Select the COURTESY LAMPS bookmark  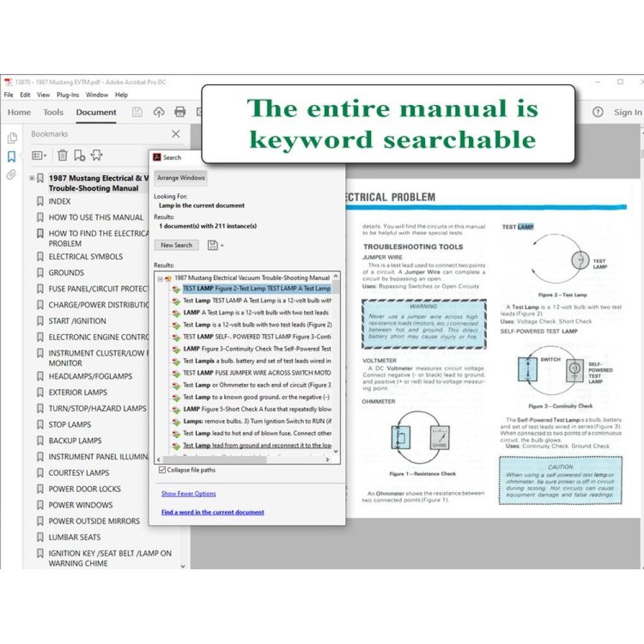point(79,473)
